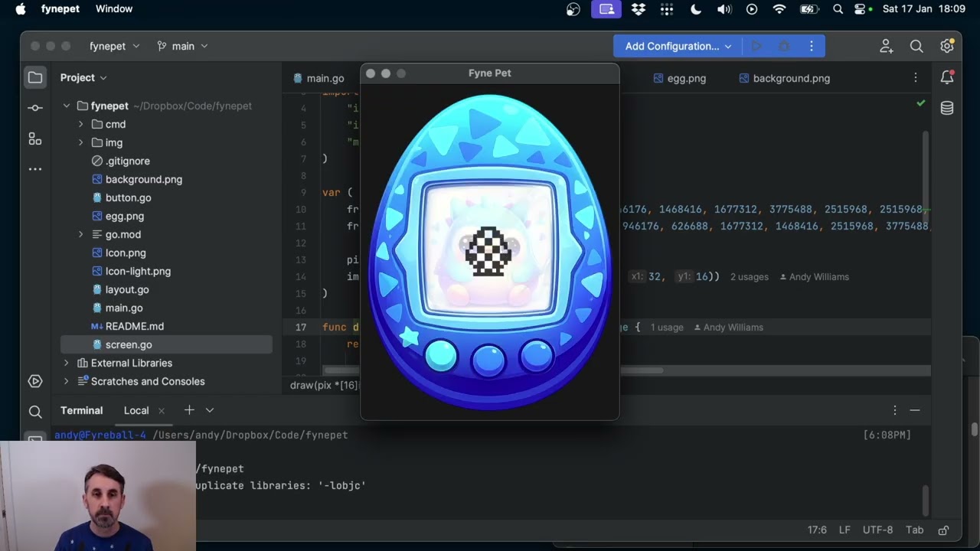This screenshot has width=980, height=551.
Task: Open README.md in project tree
Action: pyautogui.click(x=135, y=326)
